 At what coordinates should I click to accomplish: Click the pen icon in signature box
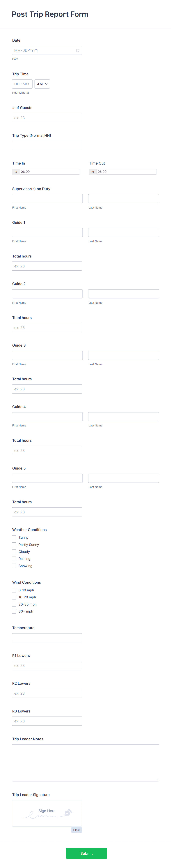(x=68, y=812)
